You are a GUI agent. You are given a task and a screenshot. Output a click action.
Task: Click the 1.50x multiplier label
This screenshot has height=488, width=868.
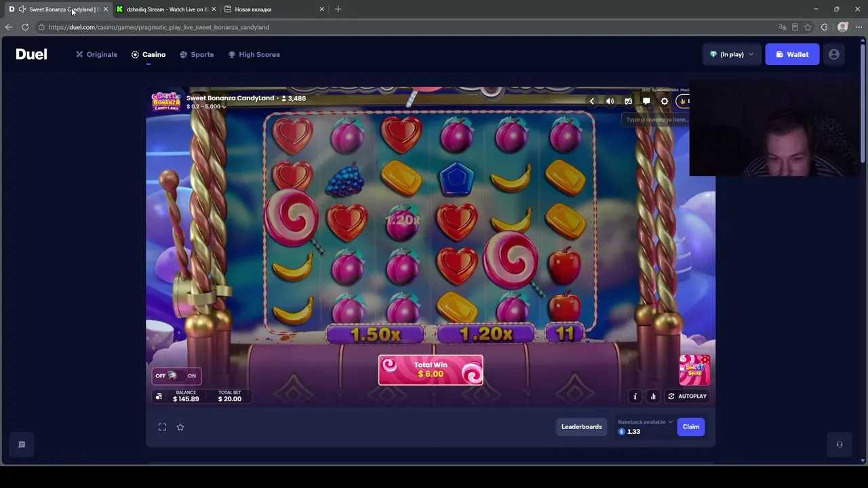(x=375, y=334)
